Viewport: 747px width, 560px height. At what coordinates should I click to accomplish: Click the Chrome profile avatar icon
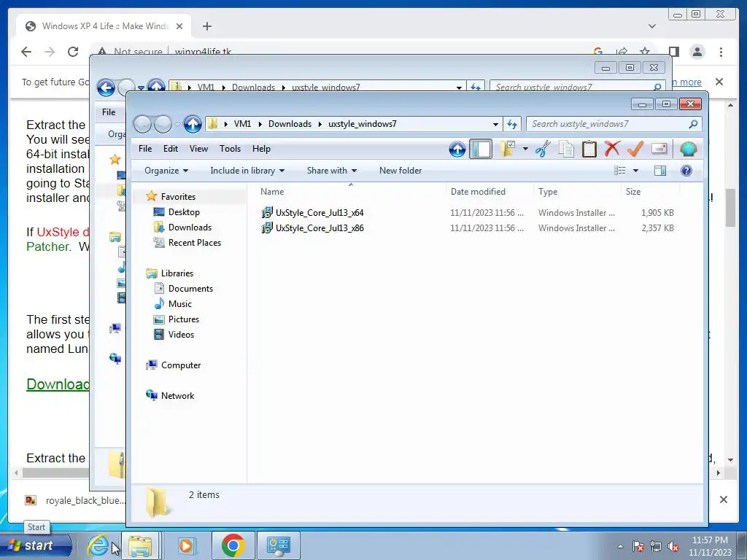pos(697,52)
